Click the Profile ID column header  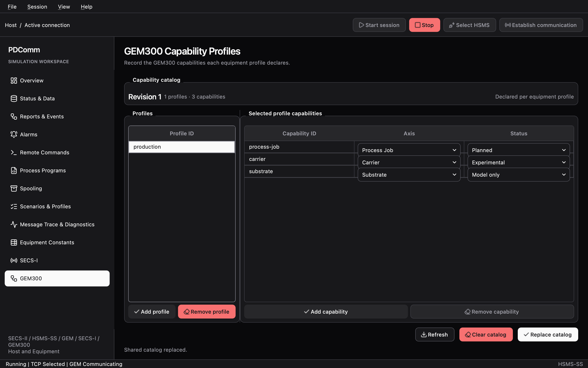[182, 133]
